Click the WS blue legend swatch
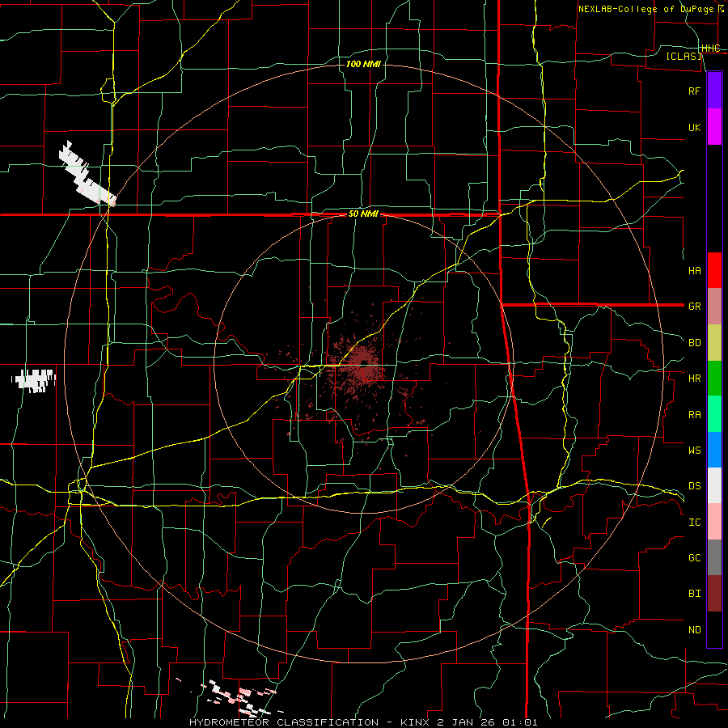Screen dimensions: 728x728 [714, 450]
